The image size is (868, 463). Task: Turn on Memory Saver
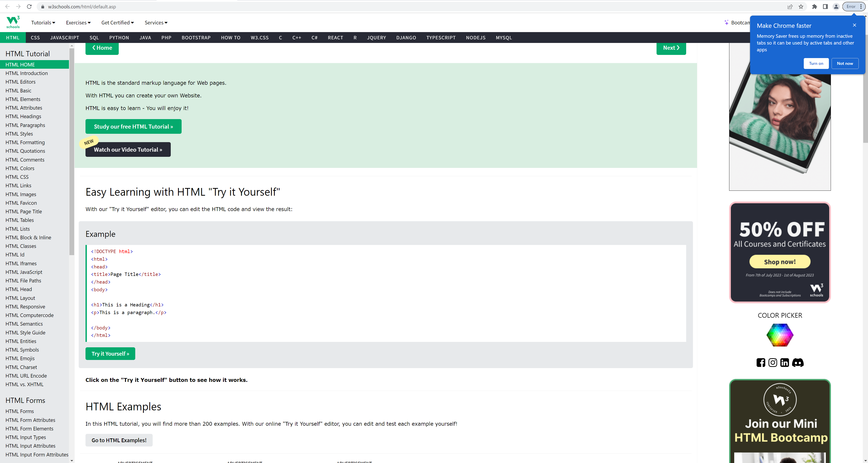(x=816, y=63)
